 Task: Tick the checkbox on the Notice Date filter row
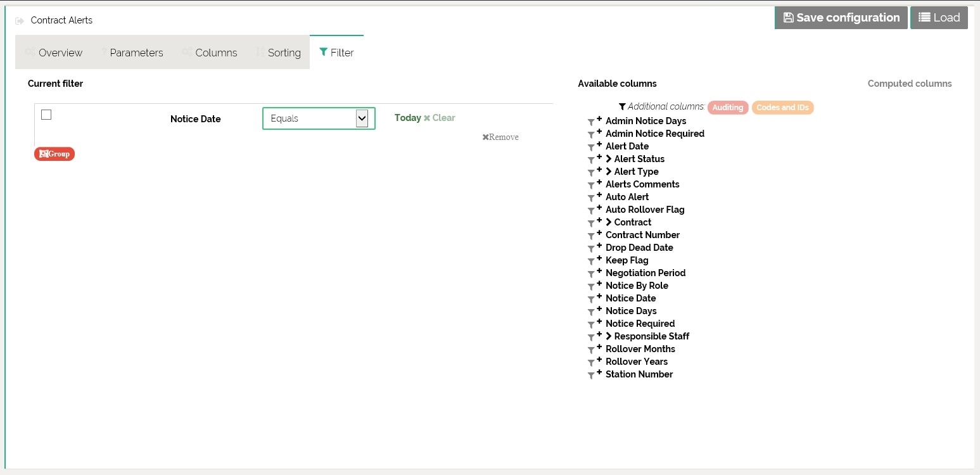coord(46,115)
